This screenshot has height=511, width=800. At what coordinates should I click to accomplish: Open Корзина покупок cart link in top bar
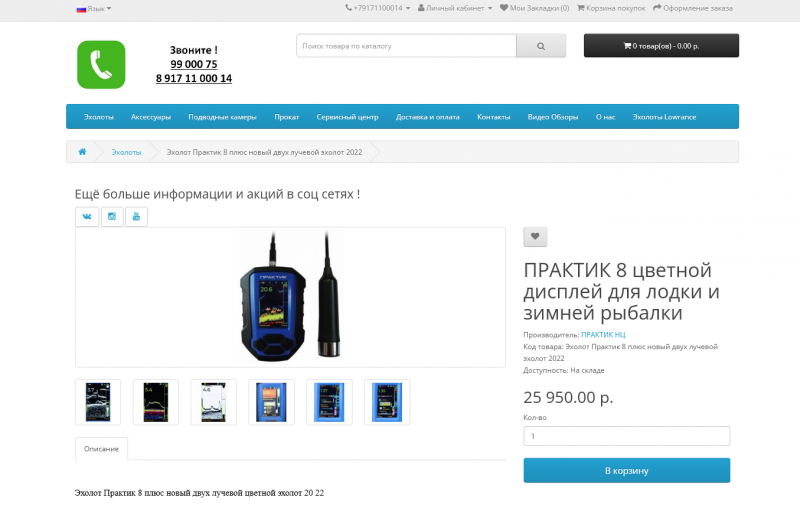[x=611, y=8]
